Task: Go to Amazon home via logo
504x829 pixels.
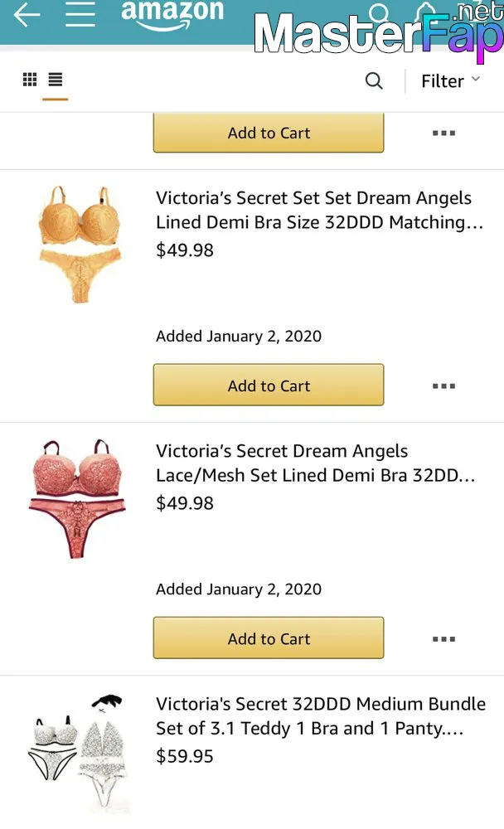Action: pyautogui.click(x=172, y=14)
